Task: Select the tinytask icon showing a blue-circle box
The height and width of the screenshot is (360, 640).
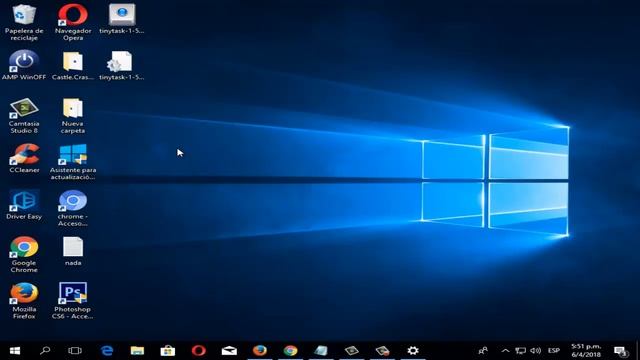Action: 122,19
